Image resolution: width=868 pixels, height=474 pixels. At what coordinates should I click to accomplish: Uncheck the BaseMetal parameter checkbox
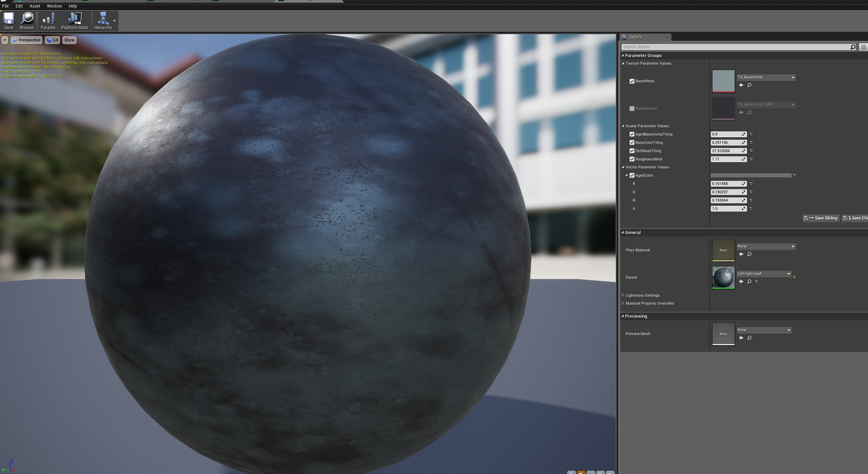pos(632,81)
